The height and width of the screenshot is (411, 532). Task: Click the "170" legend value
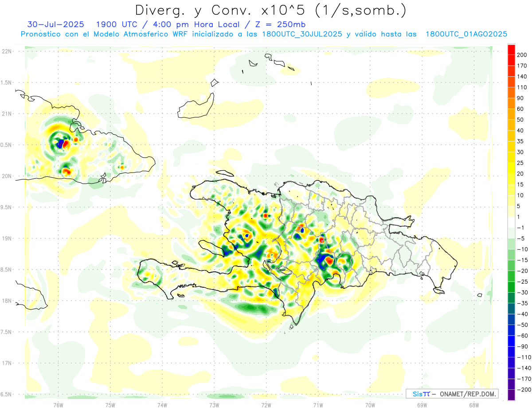point(522,66)
